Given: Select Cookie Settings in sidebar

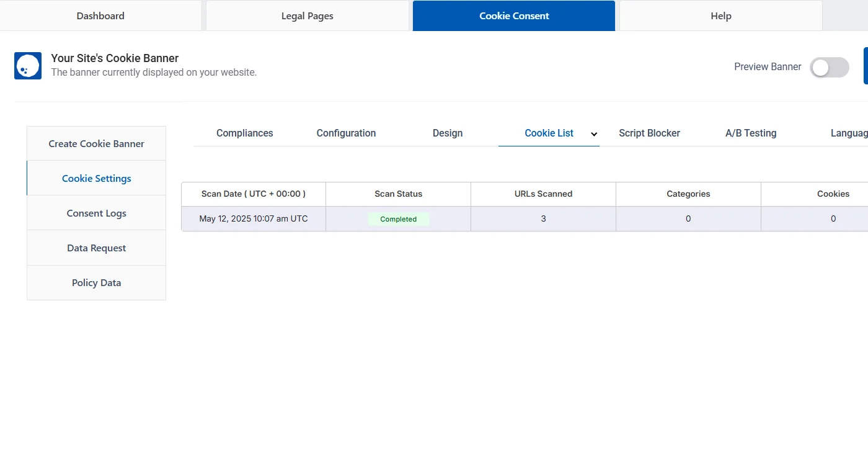Looking at the screenshot, I should 96,178.
